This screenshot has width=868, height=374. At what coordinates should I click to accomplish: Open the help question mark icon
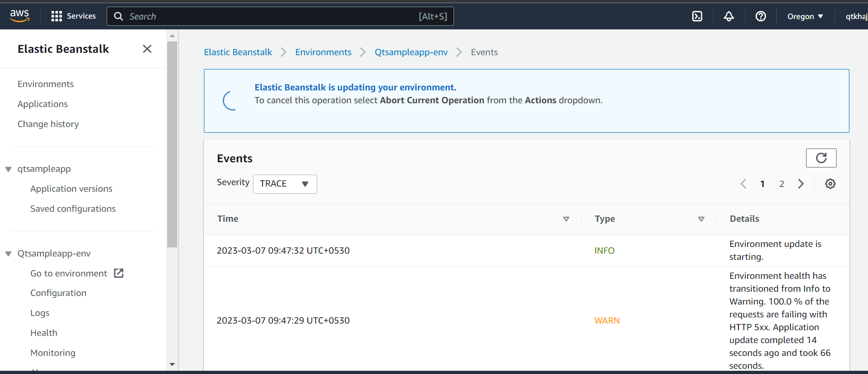760,17
